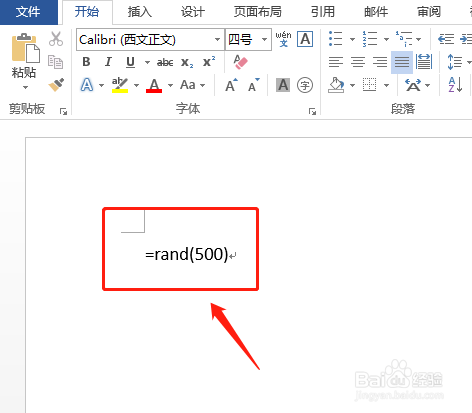Open the 字体 font dialog launcher
This screenshot has width=472, height=413.
[312, 111]
